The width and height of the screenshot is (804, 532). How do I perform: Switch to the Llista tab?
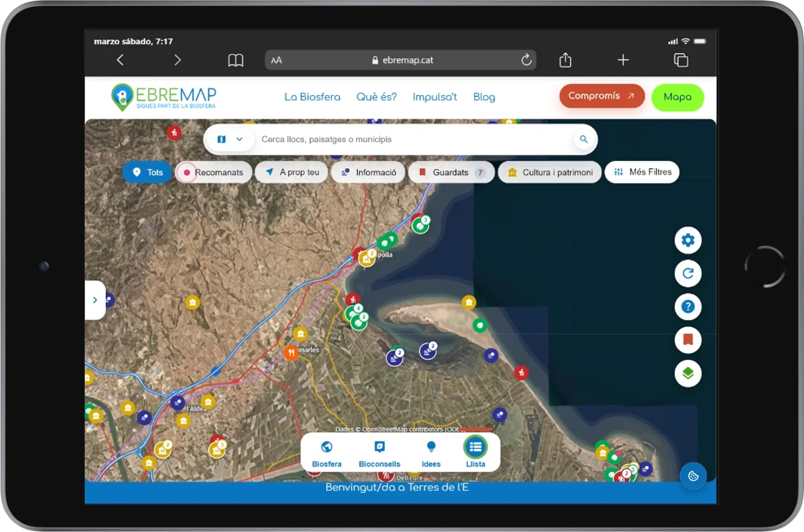pyautogui.click(x=475, y=453)
